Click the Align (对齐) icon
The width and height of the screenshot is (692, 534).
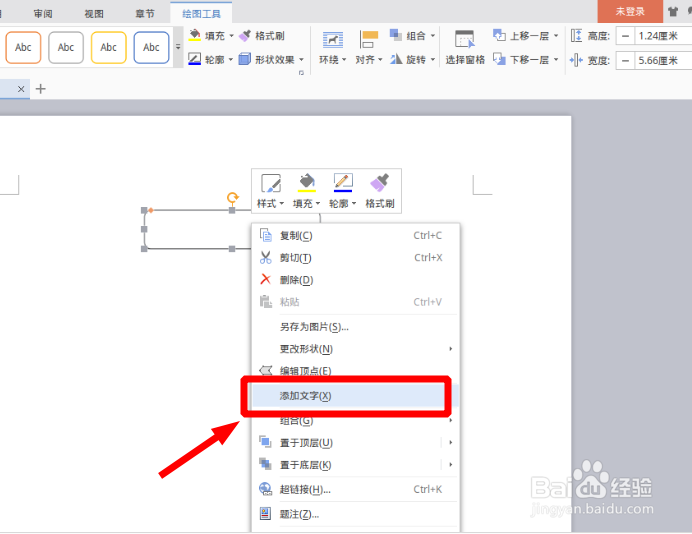pos(369,40)
